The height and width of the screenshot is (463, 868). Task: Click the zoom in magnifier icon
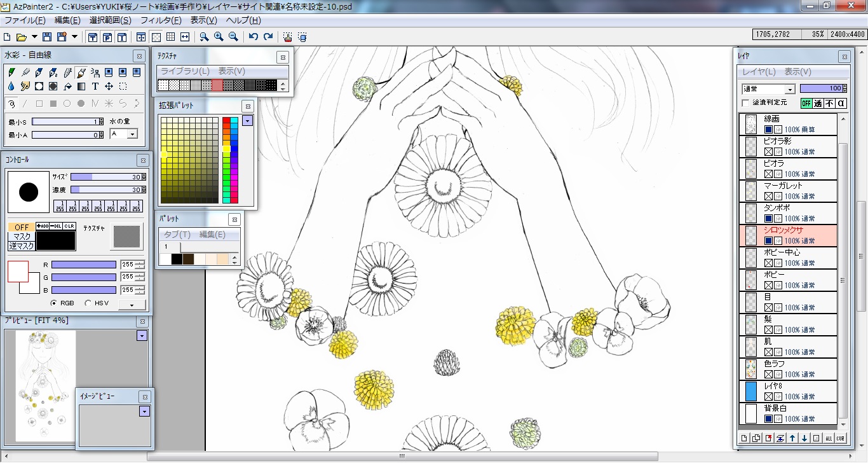click(219, 37)
